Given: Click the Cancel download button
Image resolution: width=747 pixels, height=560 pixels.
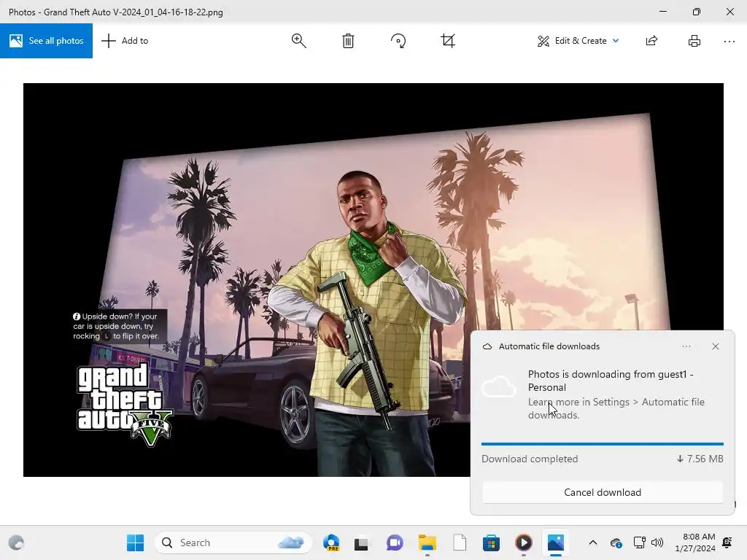Looking at the screenshot, I should pyautogui.click(x=603, y=492).
